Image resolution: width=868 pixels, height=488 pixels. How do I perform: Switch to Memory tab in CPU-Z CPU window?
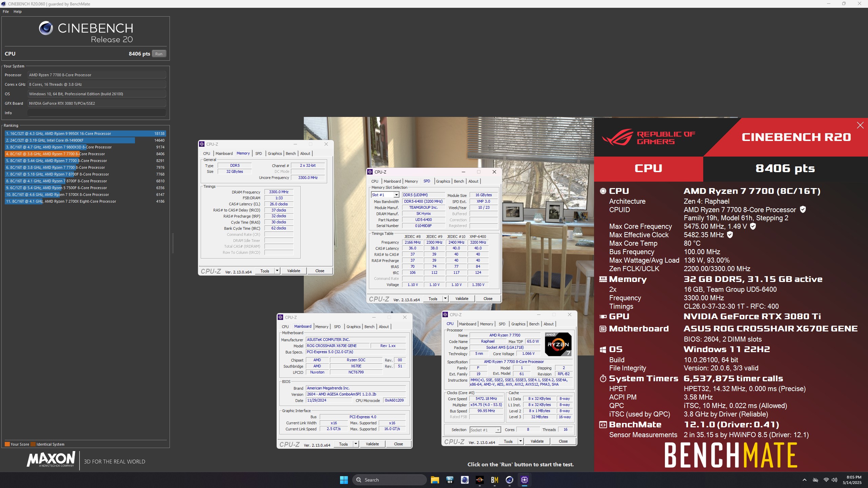tap(487, 324)
